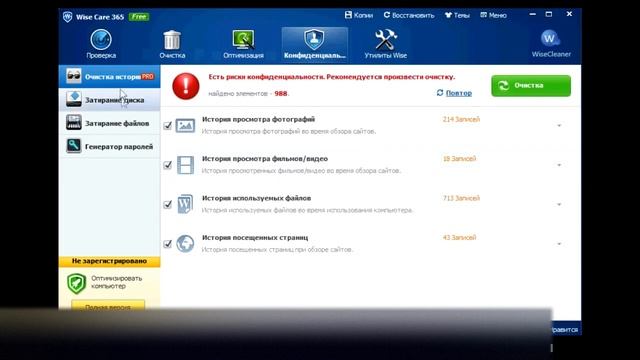The image size is (640, 360).
Task: Click the film history filmstrip icon
Action: click(x=185, y=165)
